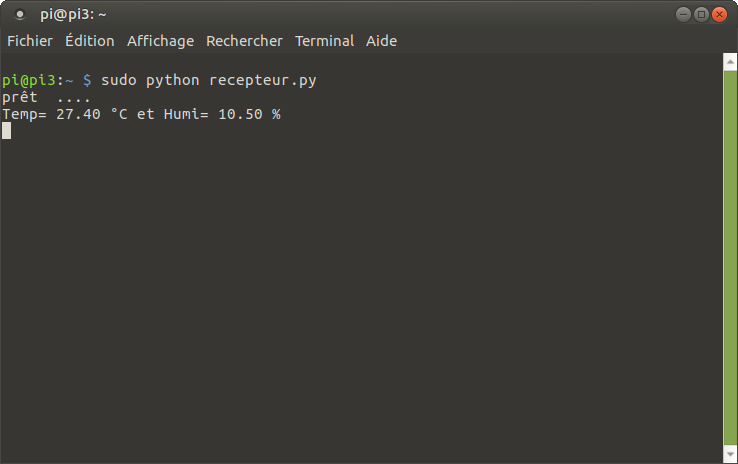The height and width of the screenshot is (464, 738).
Task: Click "recepteur.py" in the command line
Action: point(263,80)
